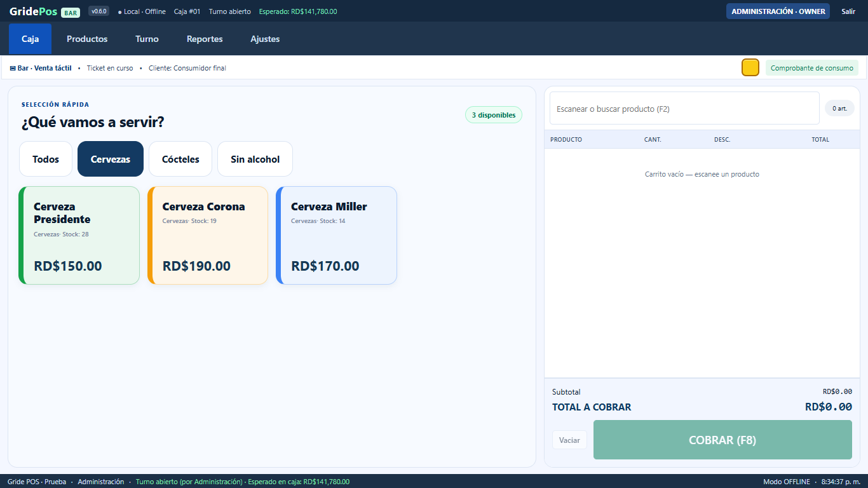Click the 8:34:37 p. m. clock
Image resolution: width=868 pixels, height=488 pixels.
coord(841,482)
